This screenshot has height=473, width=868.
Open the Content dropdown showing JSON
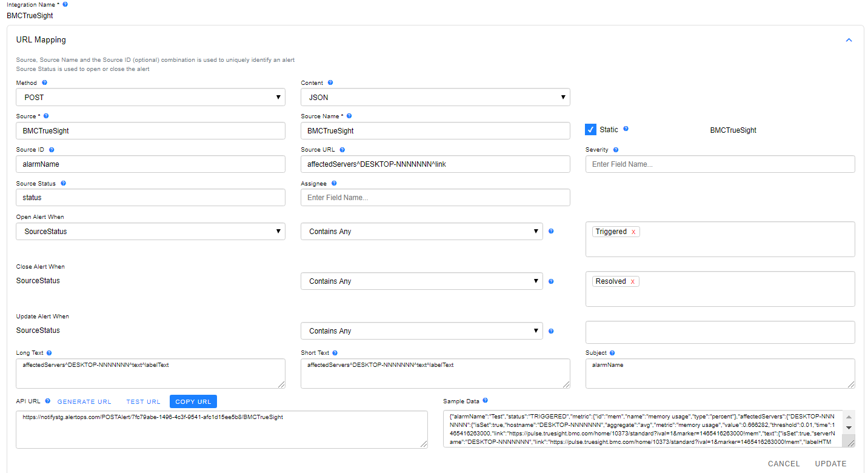[x=435, y=97]
